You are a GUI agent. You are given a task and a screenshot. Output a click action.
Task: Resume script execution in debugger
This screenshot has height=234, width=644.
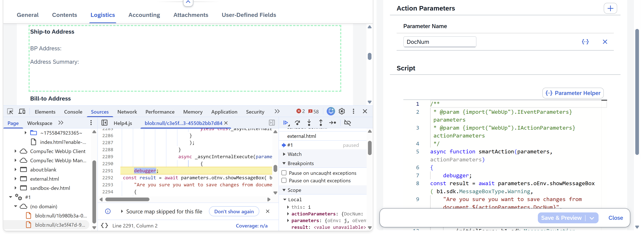point(286,123)
